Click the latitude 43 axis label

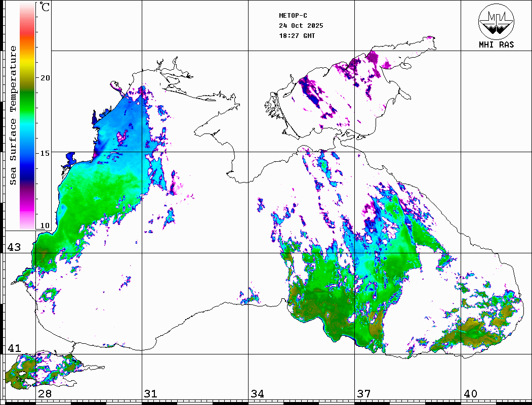[x=14, y=247]
